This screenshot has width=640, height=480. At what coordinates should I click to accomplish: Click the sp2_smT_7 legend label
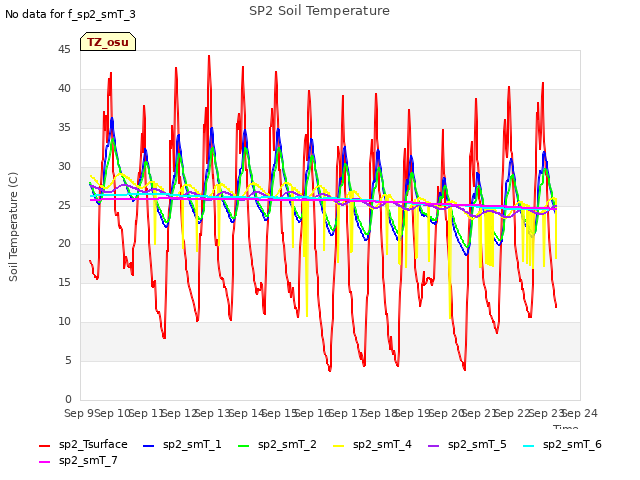pos(88,460)
